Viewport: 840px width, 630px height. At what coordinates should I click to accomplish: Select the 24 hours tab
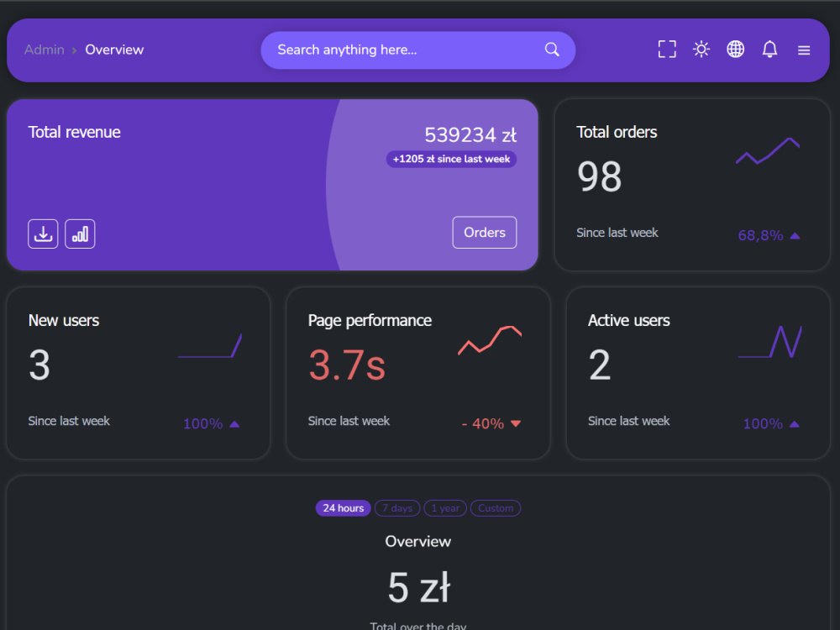click(343, 508)
